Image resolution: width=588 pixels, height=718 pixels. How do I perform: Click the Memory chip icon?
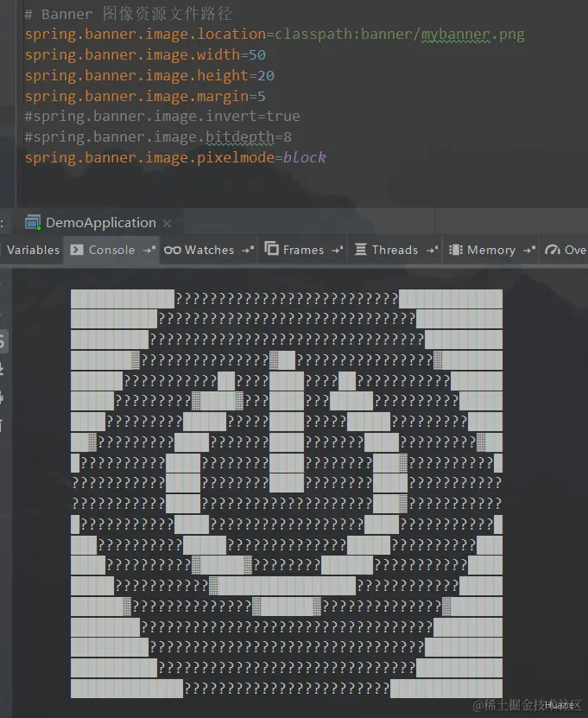click(x=456, y=250)
